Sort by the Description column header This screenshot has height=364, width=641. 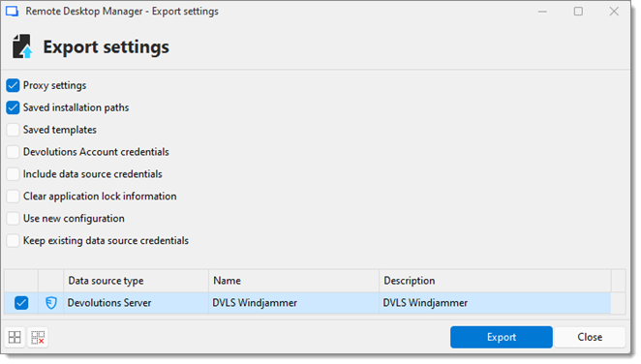tap(495, 281)
